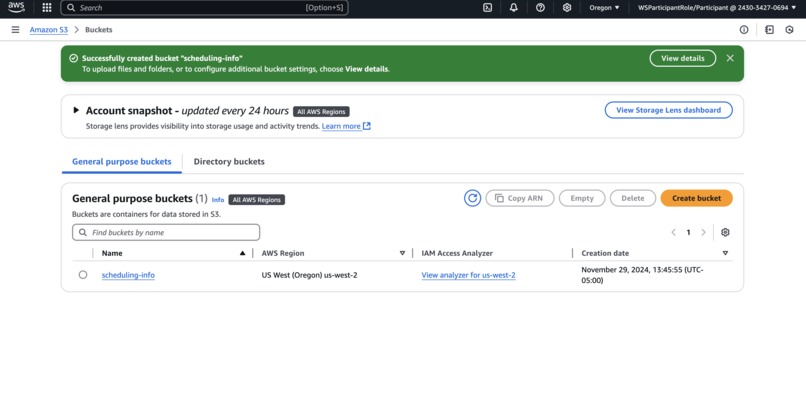Select the scheduling-info bucket radio button
806x417 pixels.
tap(83, 275)
